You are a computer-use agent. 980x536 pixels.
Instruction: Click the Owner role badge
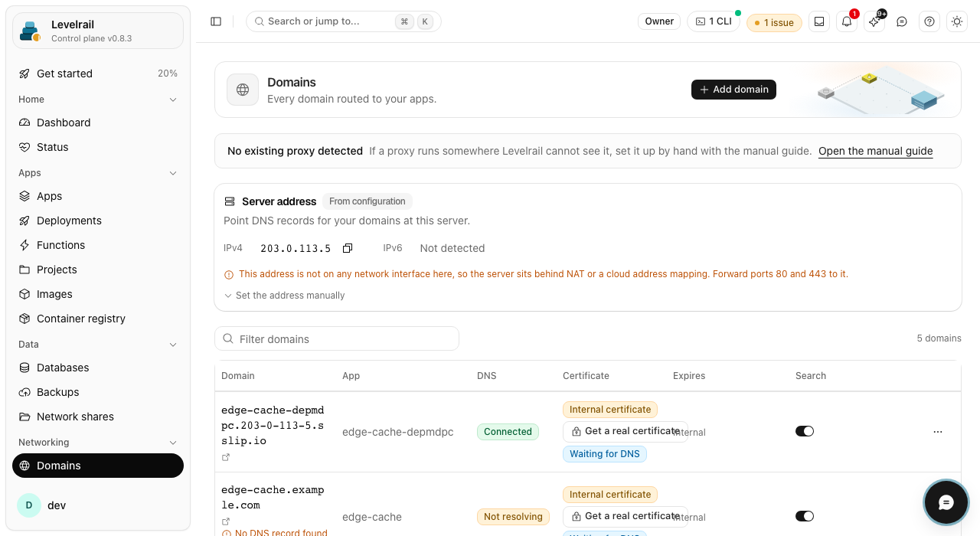point(659,21)
